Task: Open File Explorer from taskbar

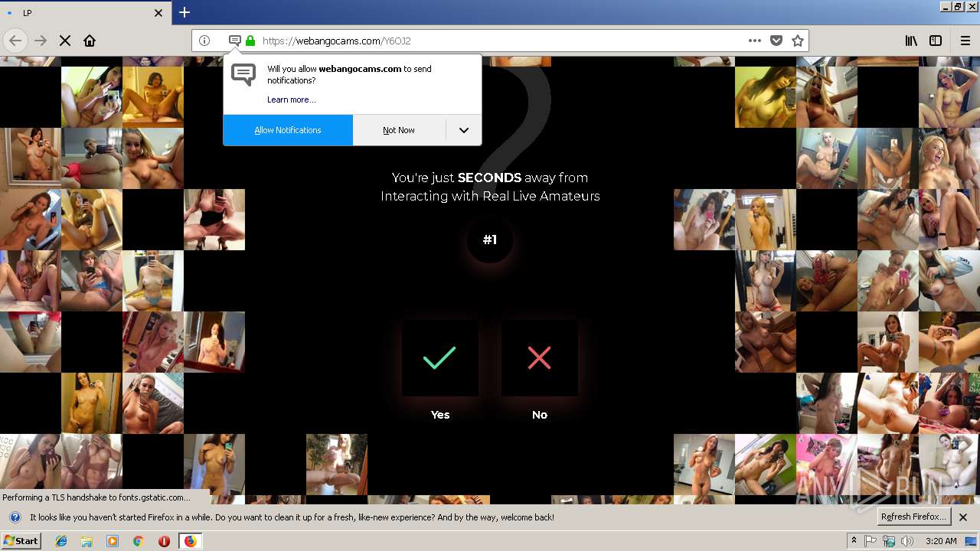Action: click(87, 541)
